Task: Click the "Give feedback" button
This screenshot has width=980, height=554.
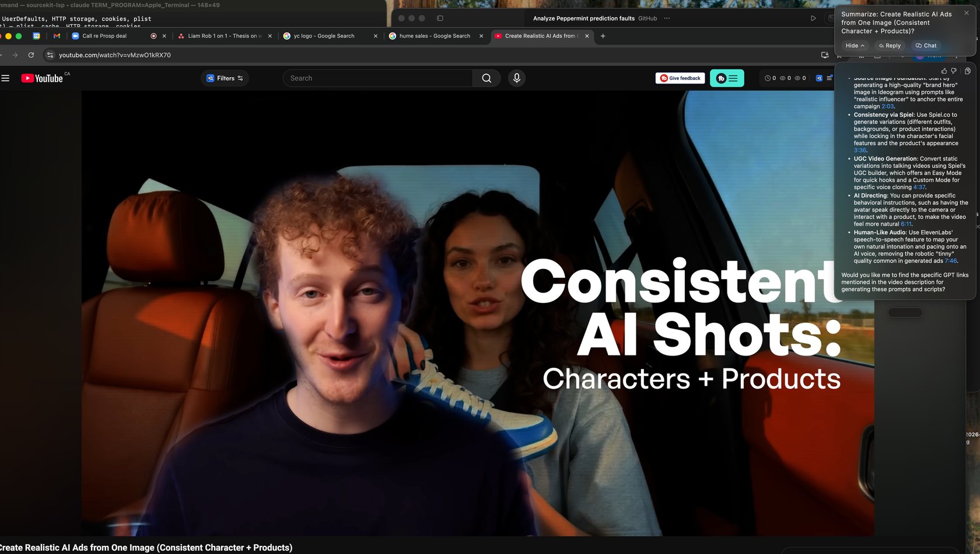Action: click(680, 78)
